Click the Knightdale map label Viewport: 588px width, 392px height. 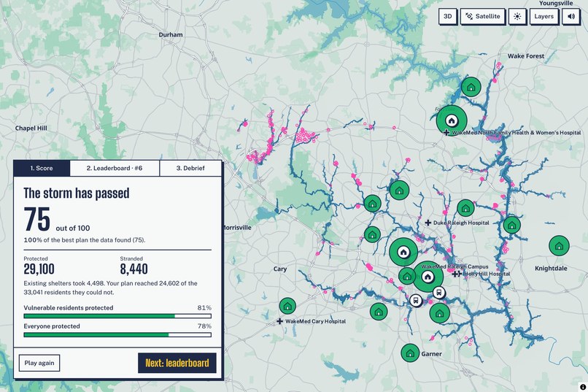(x=551, y=268)
